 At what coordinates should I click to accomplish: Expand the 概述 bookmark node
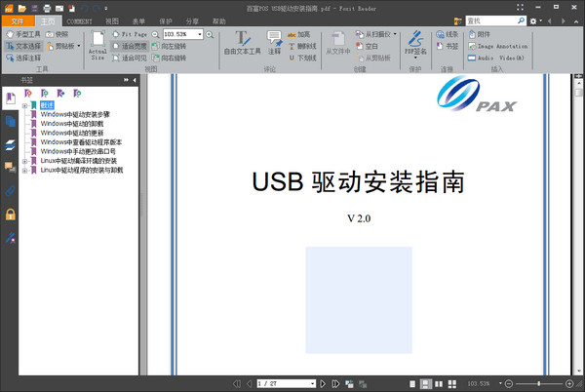pyautogui.click(x=24, y=106)
